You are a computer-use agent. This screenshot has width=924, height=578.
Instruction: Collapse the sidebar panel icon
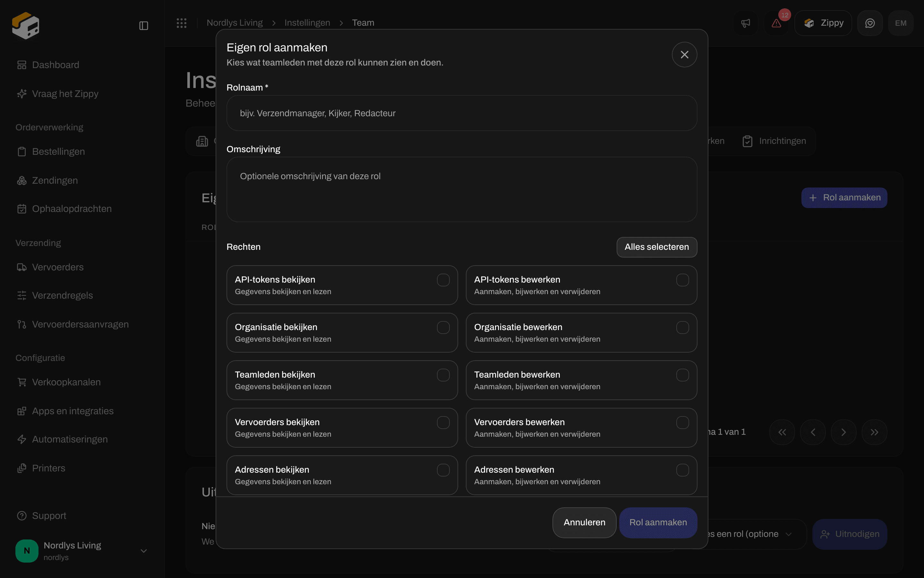143,26
